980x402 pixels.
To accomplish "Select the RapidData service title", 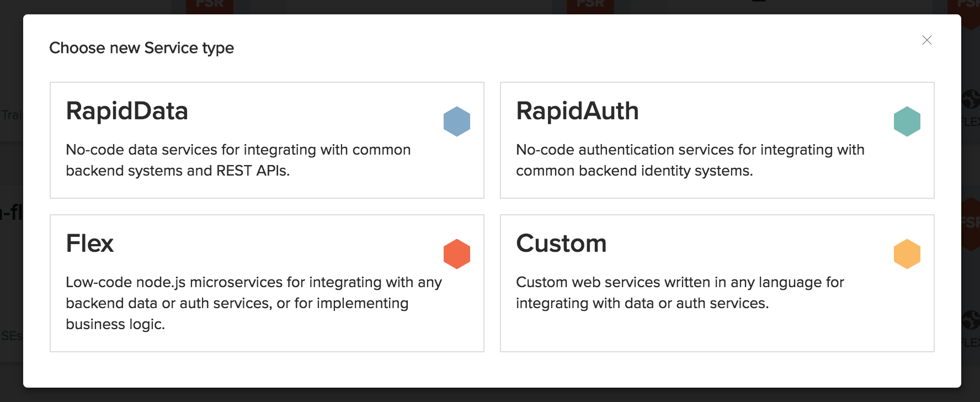I will pyautogui.click(x=127, y=111).
